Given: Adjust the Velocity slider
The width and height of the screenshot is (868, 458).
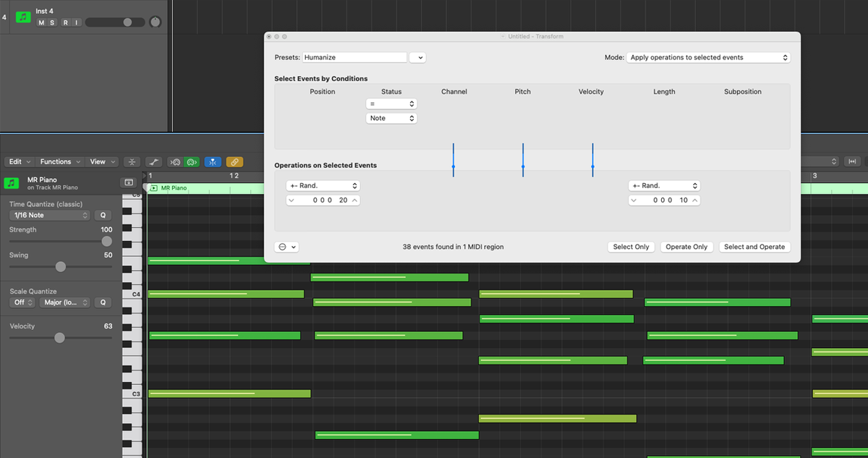Looking at the screenshot, I should pos(61,337).
